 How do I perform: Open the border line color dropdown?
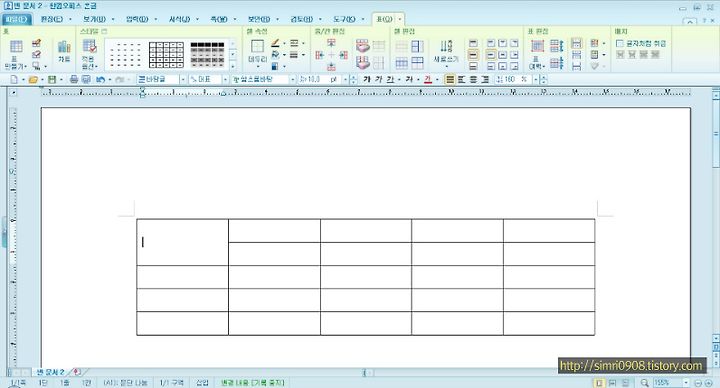284,43
